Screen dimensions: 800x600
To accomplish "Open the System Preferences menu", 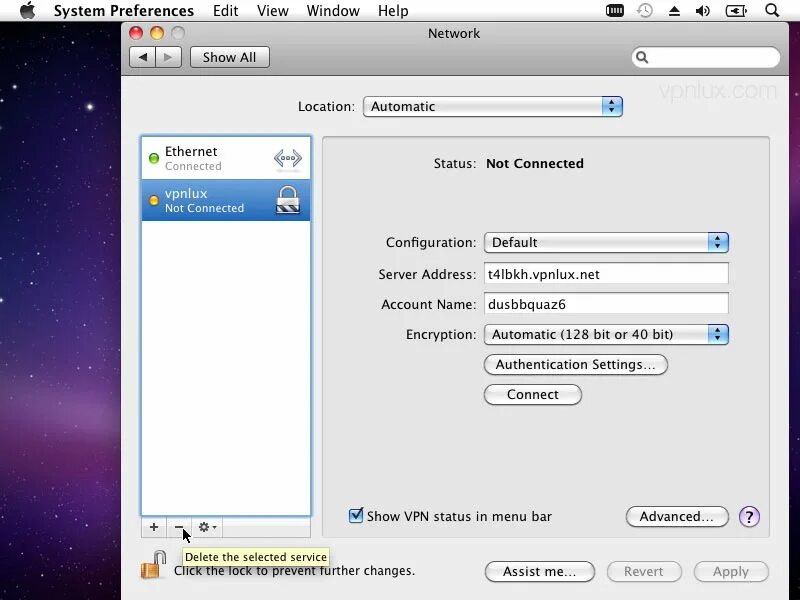I will tap(124, 11).
